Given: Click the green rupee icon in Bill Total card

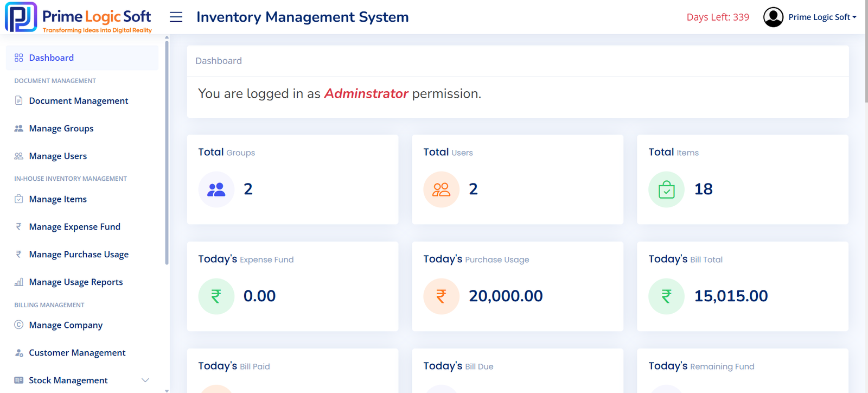Looking at the screenshot, I should [x=667, y=296].
